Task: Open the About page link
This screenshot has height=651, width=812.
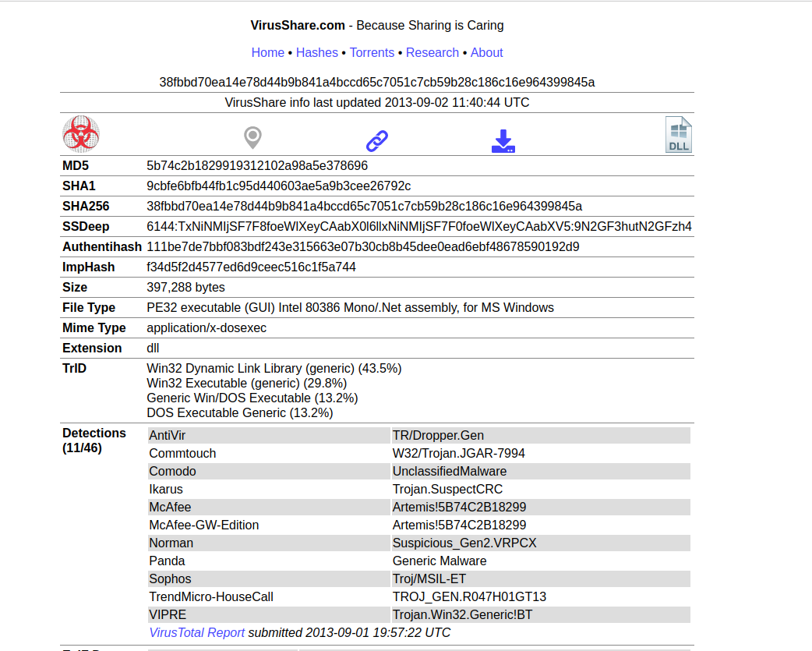Action: point(487,53)
